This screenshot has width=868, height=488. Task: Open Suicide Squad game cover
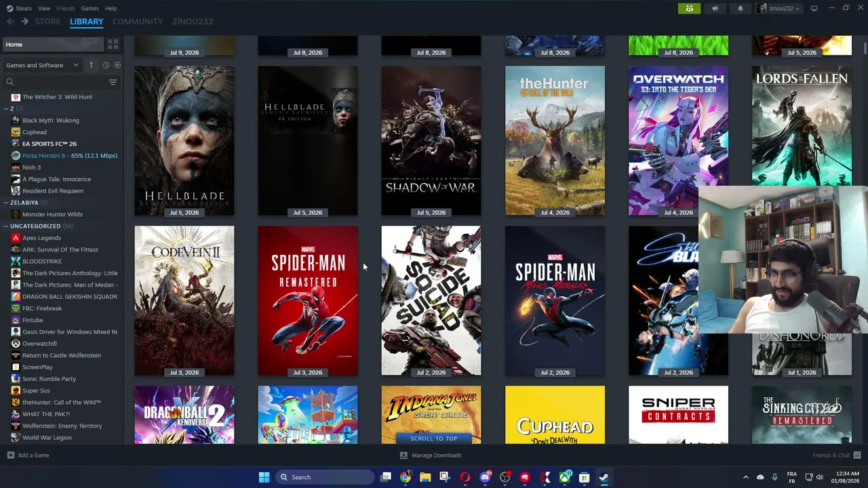tap(431, 300)
